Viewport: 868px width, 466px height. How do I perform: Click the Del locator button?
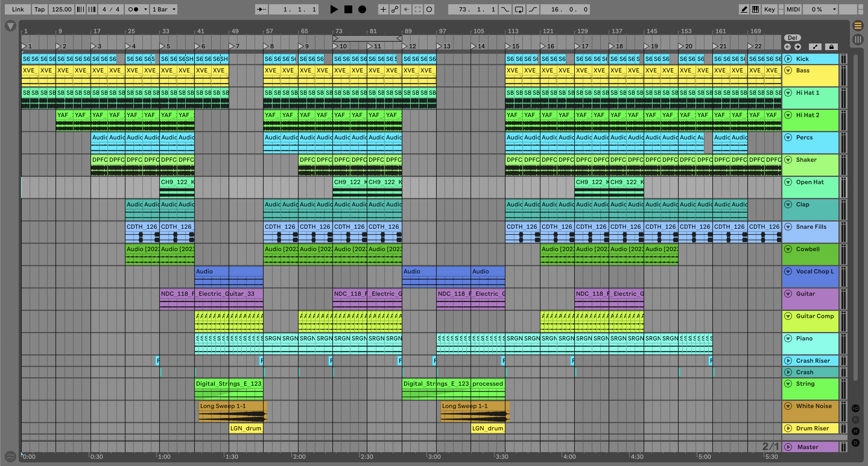tap(792, 38)
